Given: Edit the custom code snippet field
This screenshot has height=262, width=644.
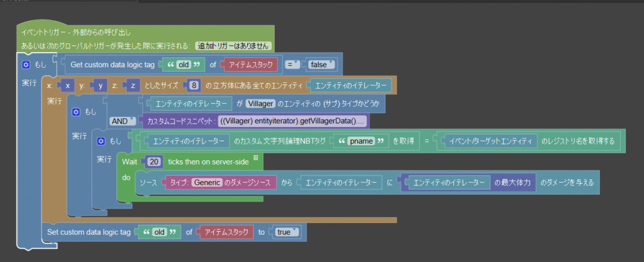Looking at the screenshot, I should pos(292,121).
